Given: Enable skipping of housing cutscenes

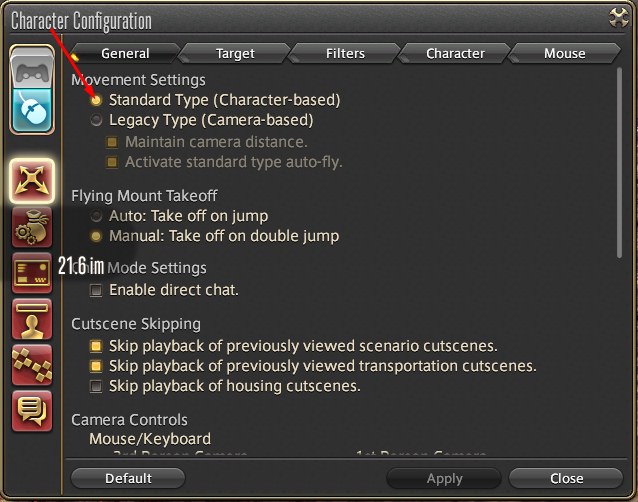Looking at the screenshot, I should pos(96,386).
